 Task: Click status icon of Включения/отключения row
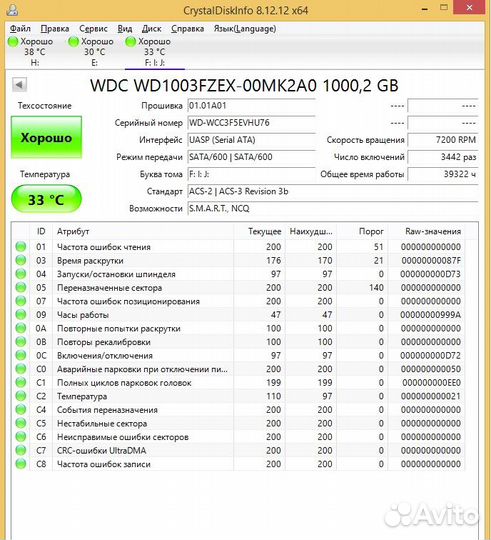pyautogui.click(x=21, y=355)
